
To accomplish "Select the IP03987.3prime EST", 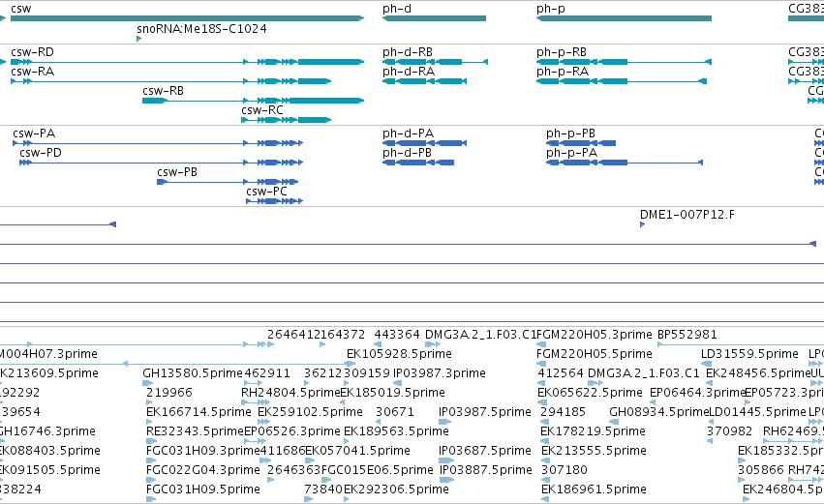I will pyautogui.click(x=440, y=373).
